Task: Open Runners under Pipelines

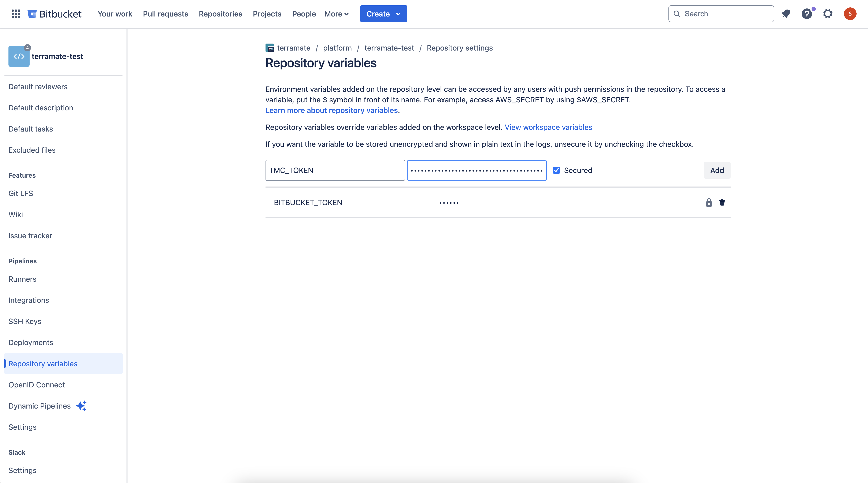Action: coord(23,279)
